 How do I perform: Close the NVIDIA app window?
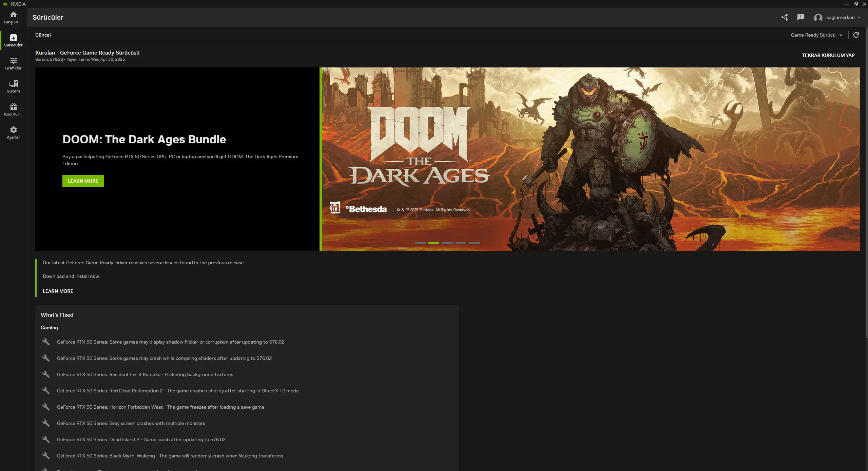(x=864, y=4)
